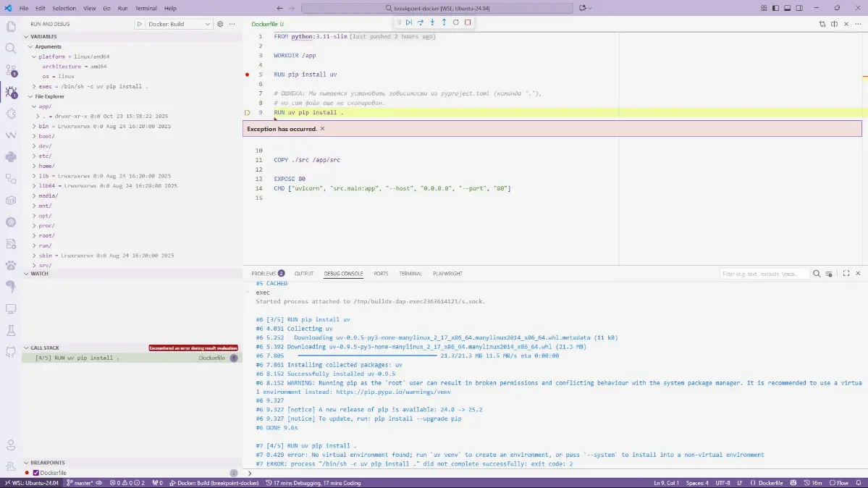Dismiss the Exception has occurred banner
The image size is (868, 488).
tap(322, 129)
